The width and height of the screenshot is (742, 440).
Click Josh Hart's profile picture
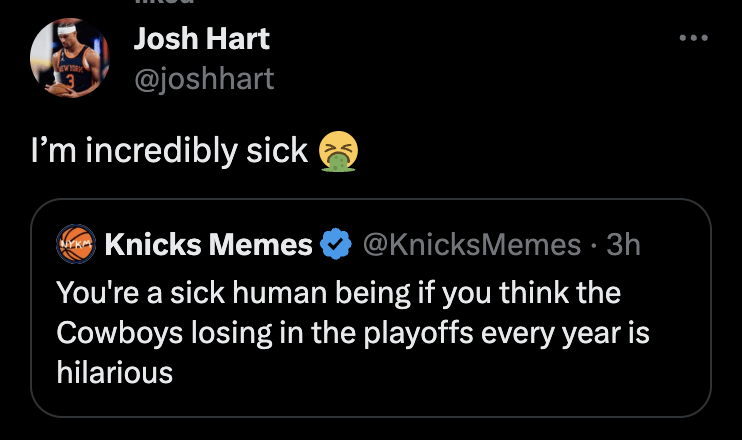click(69, 59)
